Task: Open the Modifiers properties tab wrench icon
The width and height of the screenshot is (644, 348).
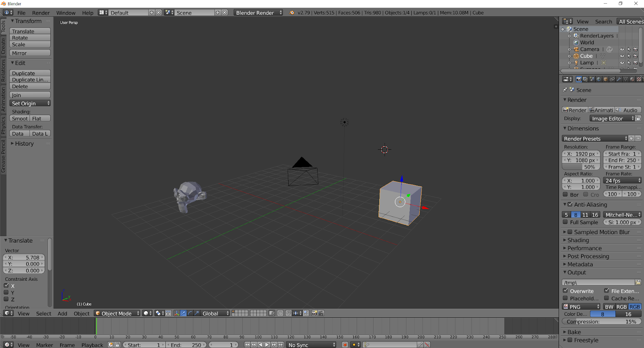Action: (619, 79)
